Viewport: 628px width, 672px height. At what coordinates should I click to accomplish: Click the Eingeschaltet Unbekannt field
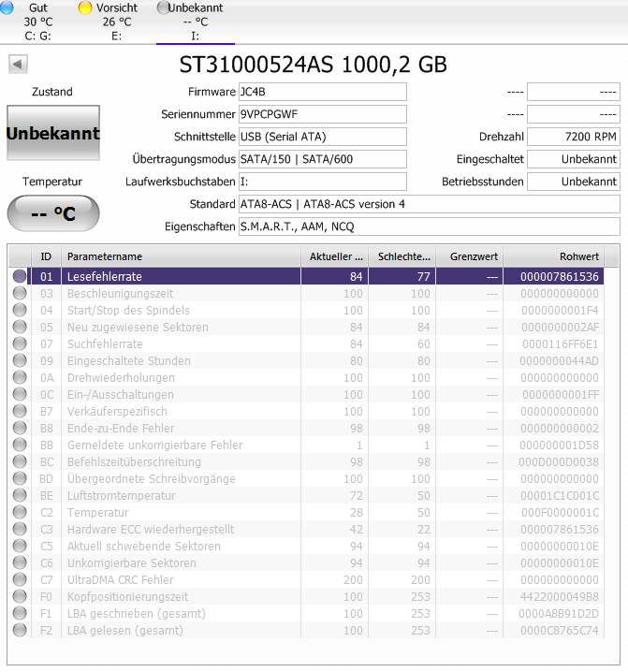point(574,159)
